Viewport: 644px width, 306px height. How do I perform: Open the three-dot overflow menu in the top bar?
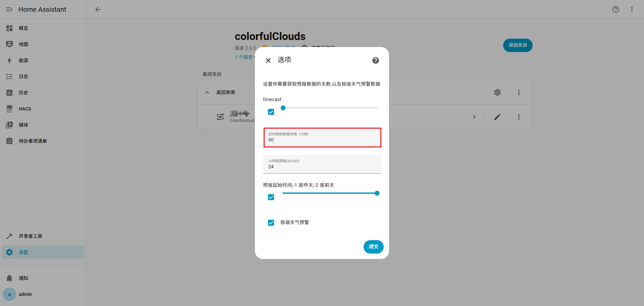coord(632,9)
